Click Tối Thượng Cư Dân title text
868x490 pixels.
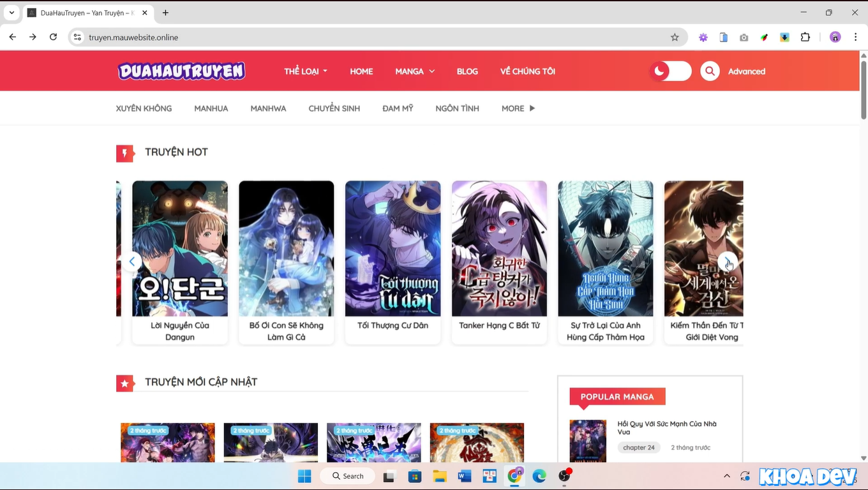point(393,325)
